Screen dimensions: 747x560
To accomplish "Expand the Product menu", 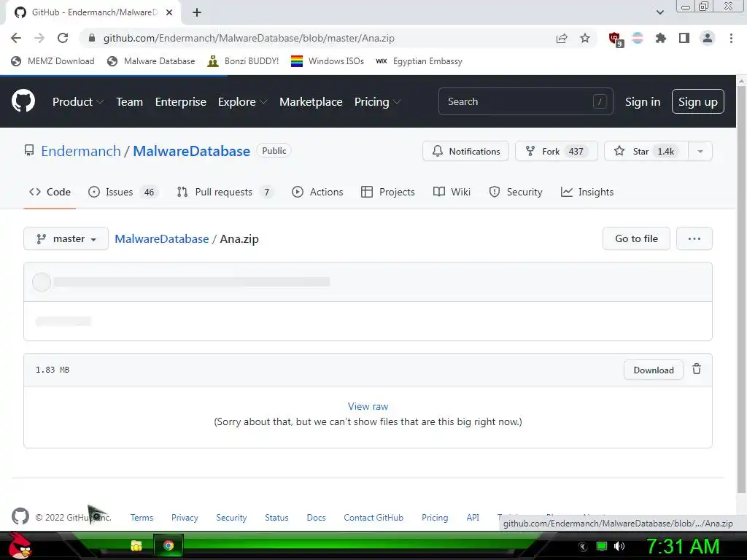I will tap(78, 101).
